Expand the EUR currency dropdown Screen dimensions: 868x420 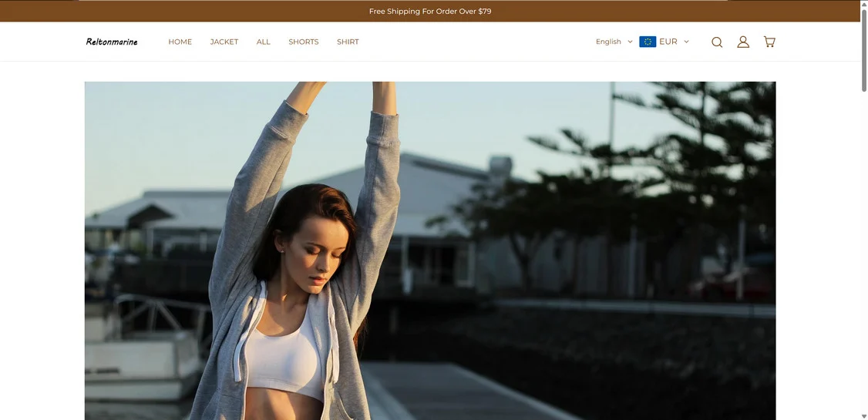[x=674, y=42]
